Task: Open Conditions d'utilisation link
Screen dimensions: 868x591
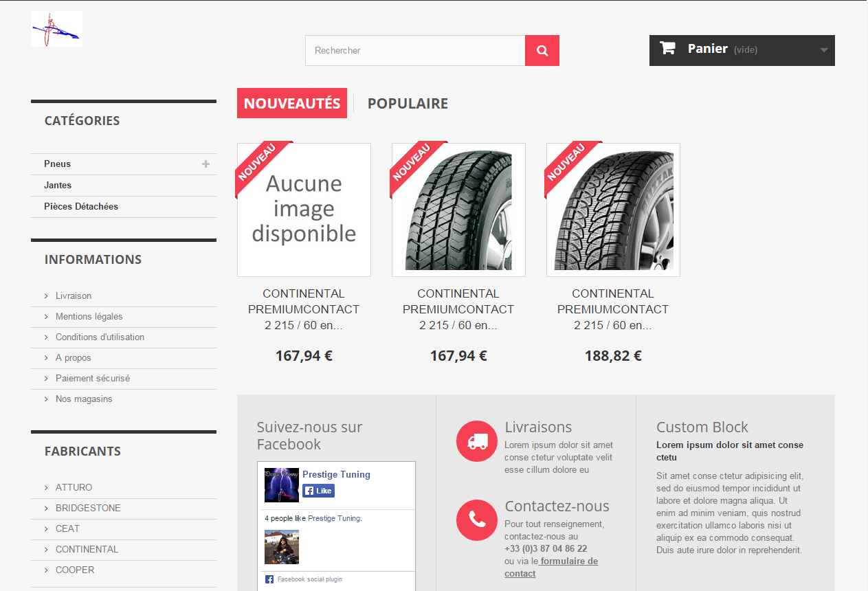Action: (100, 337)
